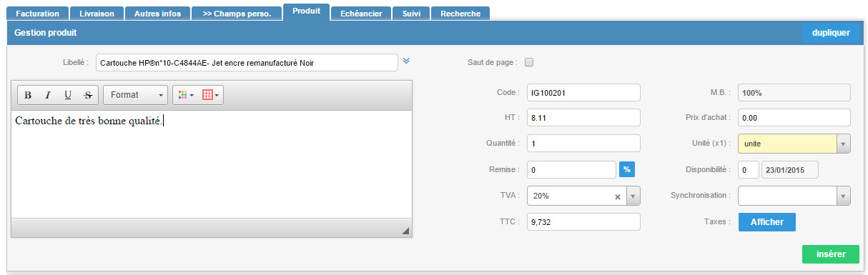Apply bold formatting in the editor

pos(28,95)
